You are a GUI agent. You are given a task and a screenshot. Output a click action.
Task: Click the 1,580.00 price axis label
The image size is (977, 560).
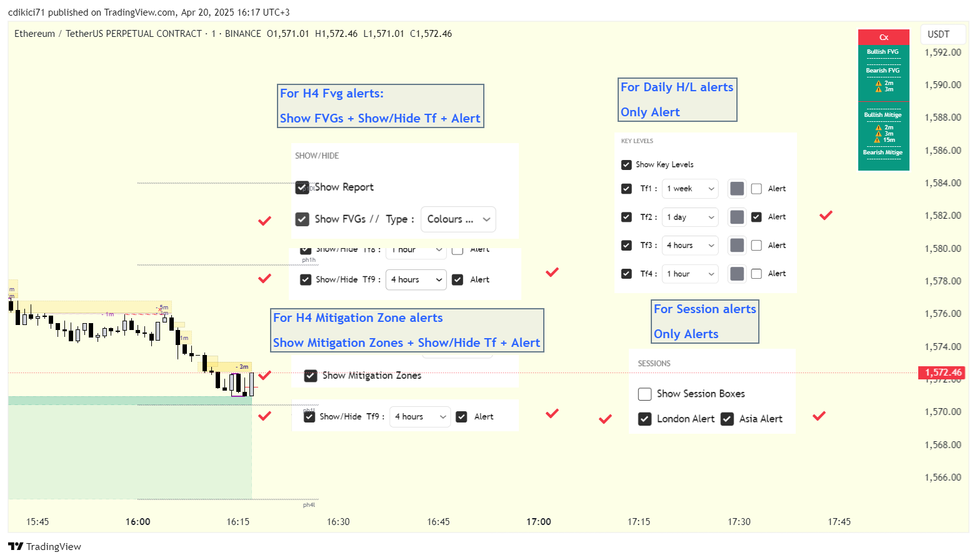943,249
